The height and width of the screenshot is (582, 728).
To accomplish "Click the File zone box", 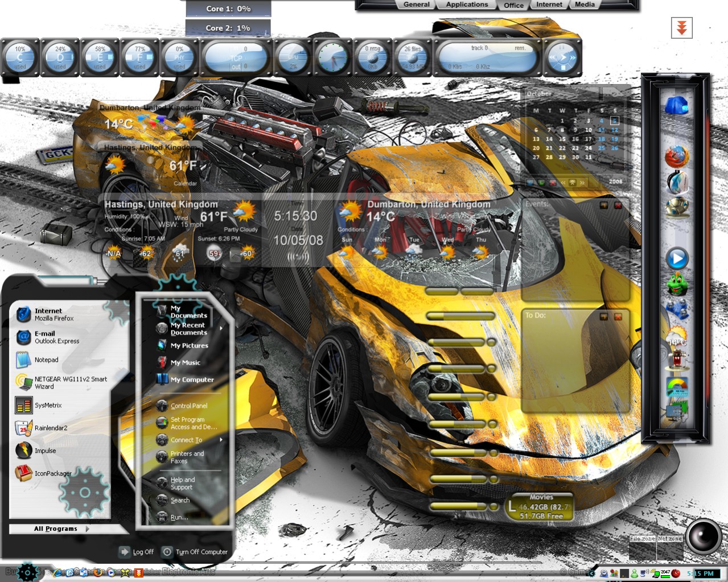I will pyautogui.click(x=643, y=547).
